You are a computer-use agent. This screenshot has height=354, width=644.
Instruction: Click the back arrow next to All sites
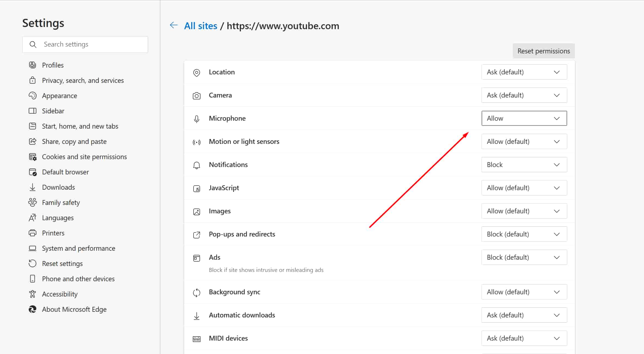point(174,25)
